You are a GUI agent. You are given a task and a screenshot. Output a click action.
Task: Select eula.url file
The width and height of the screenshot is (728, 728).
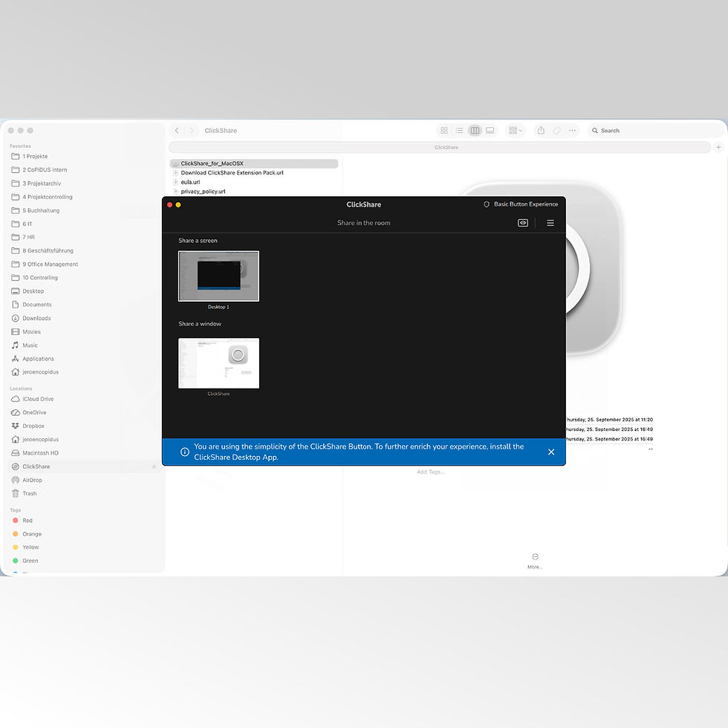pos(190,182)
